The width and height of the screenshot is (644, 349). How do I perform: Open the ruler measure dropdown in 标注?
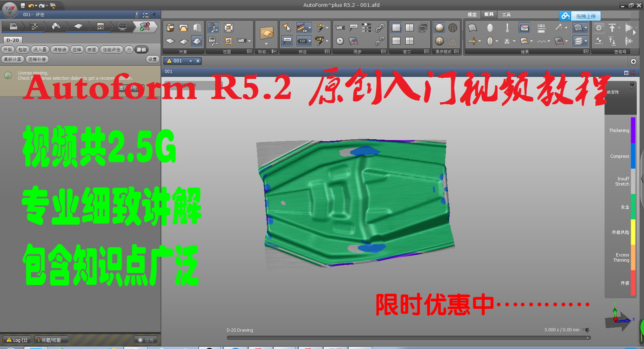tap(309, 28)
